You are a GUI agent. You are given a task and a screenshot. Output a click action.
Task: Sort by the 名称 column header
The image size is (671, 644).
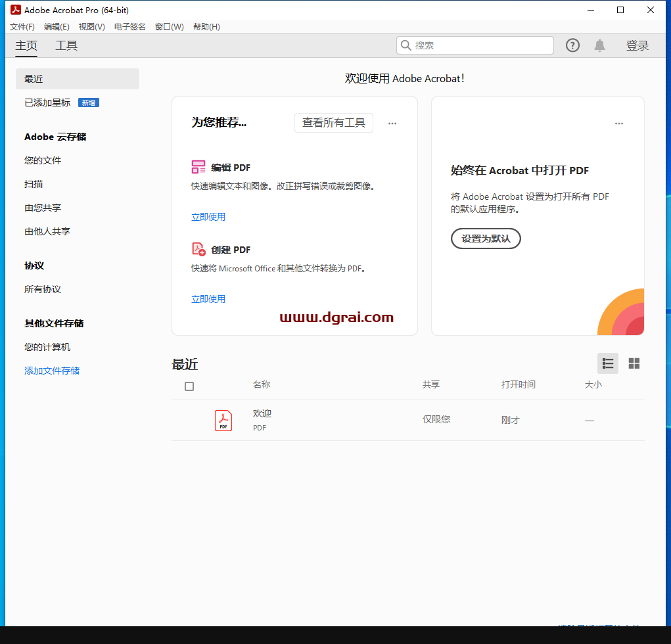(262, 384)
